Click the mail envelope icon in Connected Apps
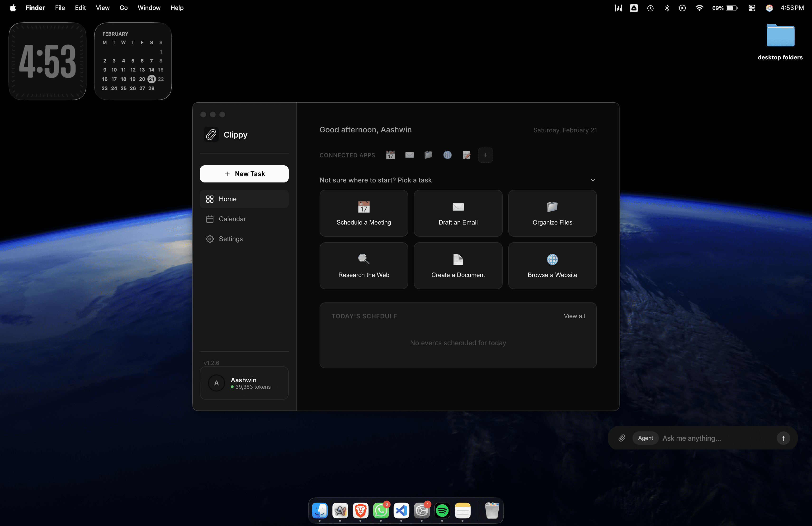Viewport: 812px width, 526px height. pyautogui.click(x=409, y=155)
